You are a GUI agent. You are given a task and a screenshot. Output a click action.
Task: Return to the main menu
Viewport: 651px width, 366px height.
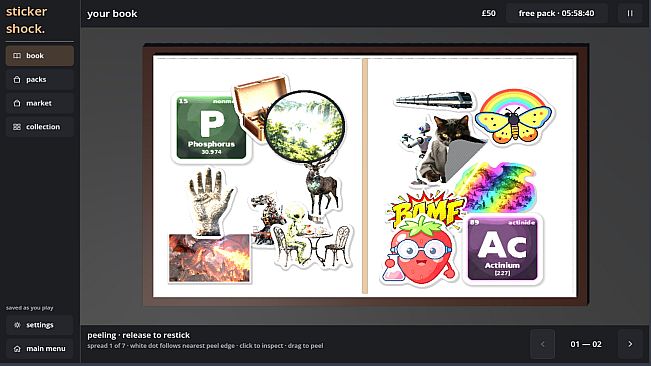pyautogui.click(x=39, y=349)
